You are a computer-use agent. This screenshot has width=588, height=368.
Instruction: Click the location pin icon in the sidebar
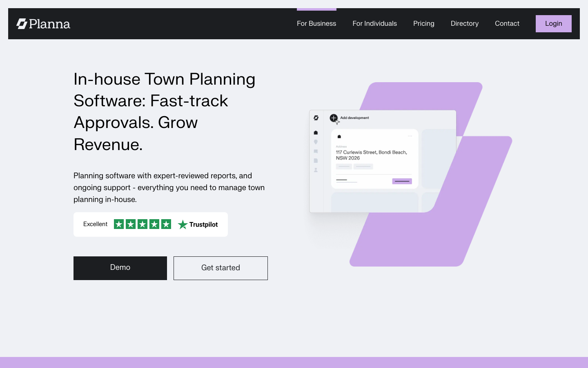316,142
